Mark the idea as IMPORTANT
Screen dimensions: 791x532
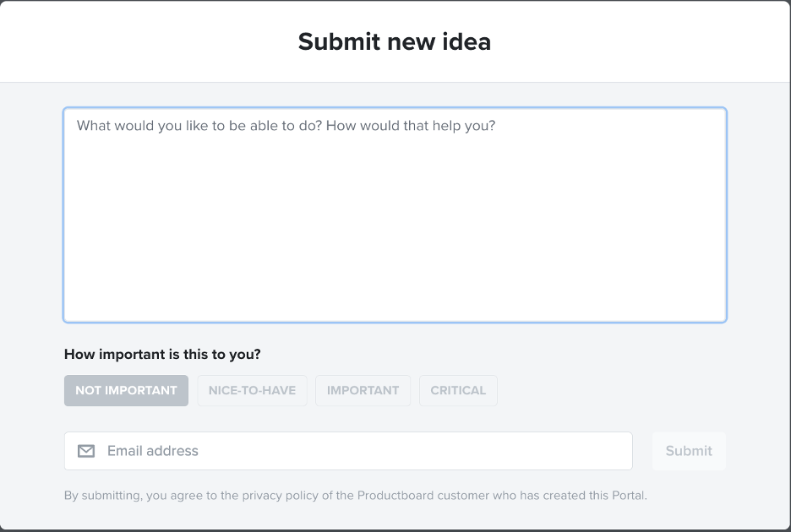pyautogui.click(x=363, y=390)
